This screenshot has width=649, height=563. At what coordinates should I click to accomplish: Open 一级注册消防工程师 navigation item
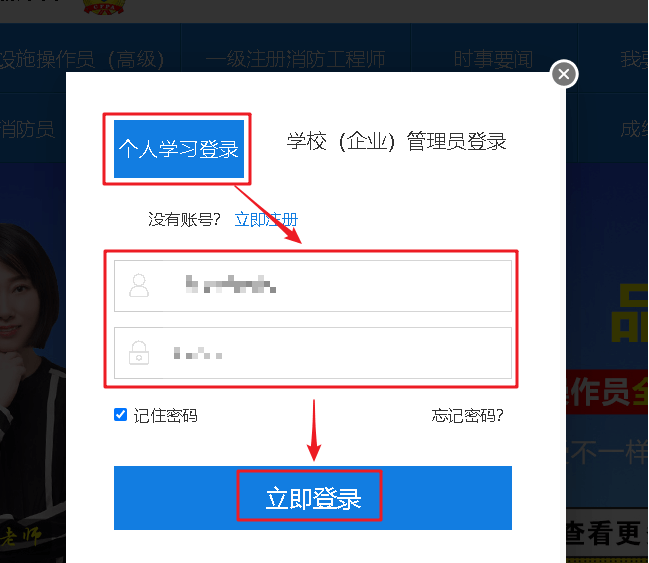pyautogui.click(x=296, y=59)
